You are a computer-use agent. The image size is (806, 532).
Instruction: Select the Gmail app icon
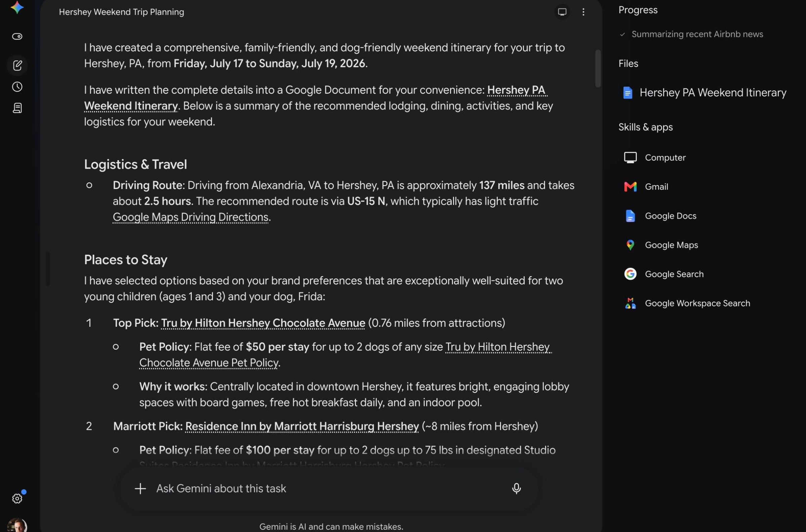[630, 187]
